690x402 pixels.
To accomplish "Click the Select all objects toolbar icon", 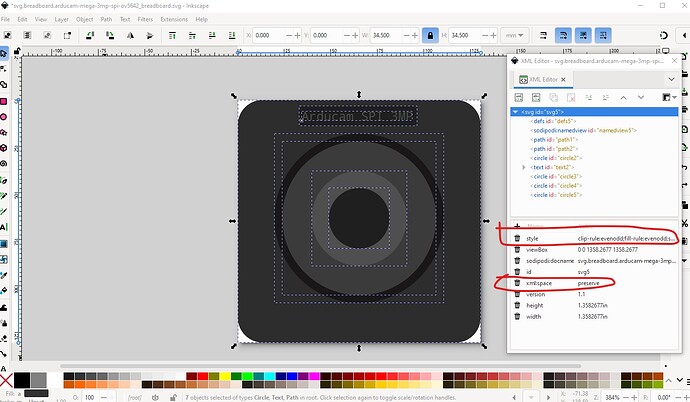I will tap(9, 35).
